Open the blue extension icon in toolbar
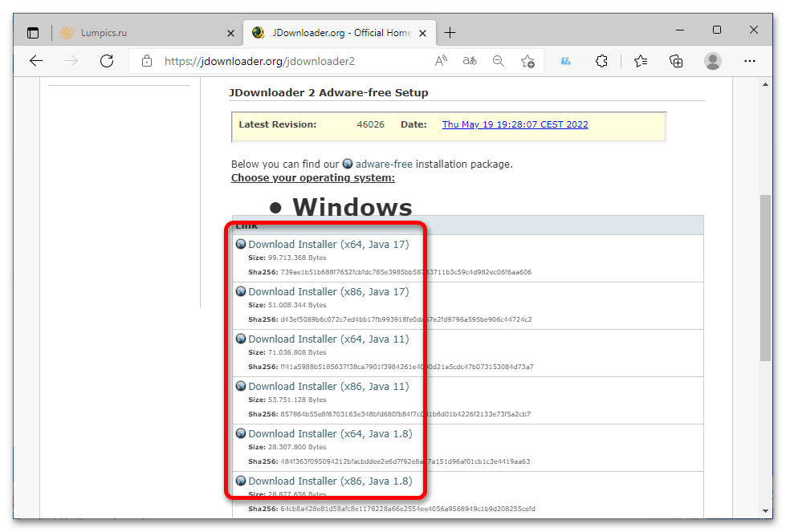 coord(565,61)
